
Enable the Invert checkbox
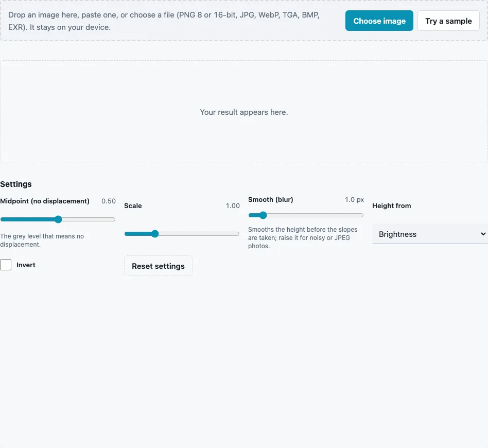click(6, 265)
